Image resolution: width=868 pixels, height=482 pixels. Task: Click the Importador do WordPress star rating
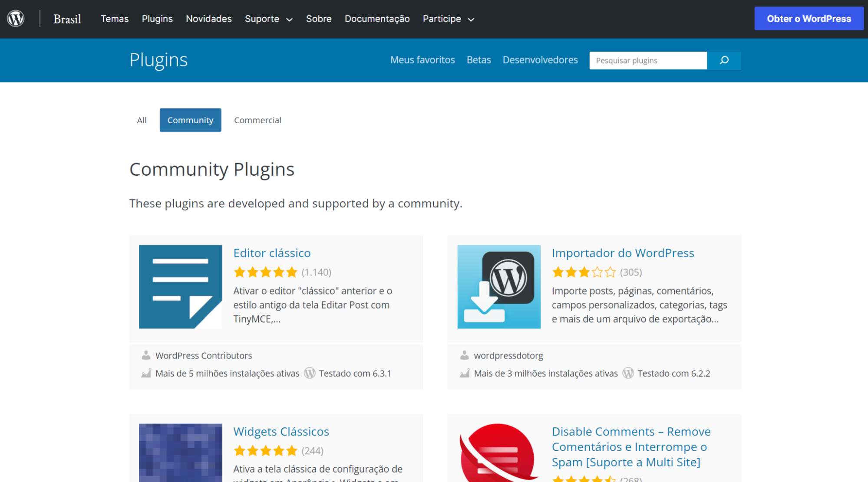pyautogui.click(x=584, y=272)
